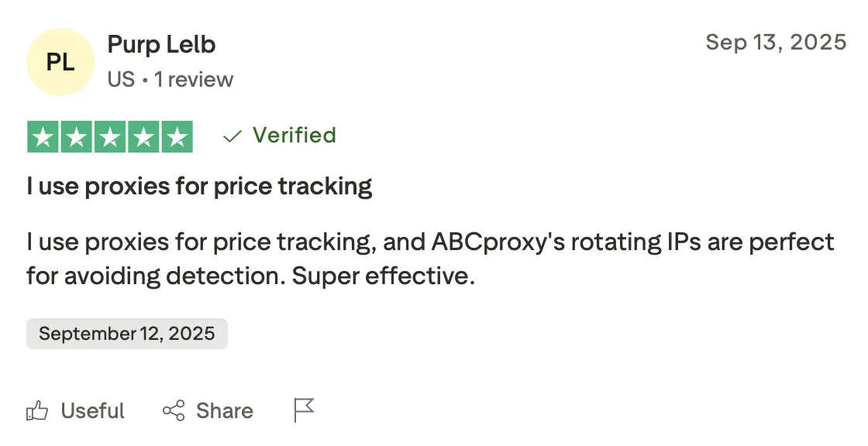Select the second star of the rating
868x446 pixels.
75,136
